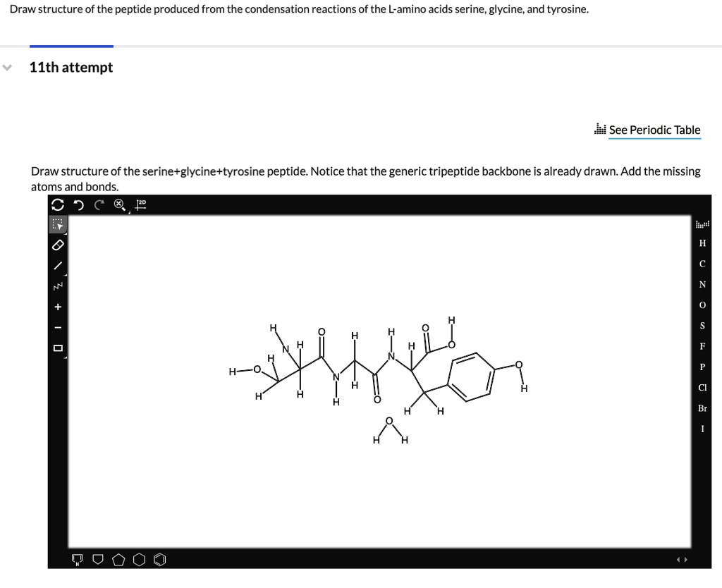Click the Undo toolbar item

[78, 204]
